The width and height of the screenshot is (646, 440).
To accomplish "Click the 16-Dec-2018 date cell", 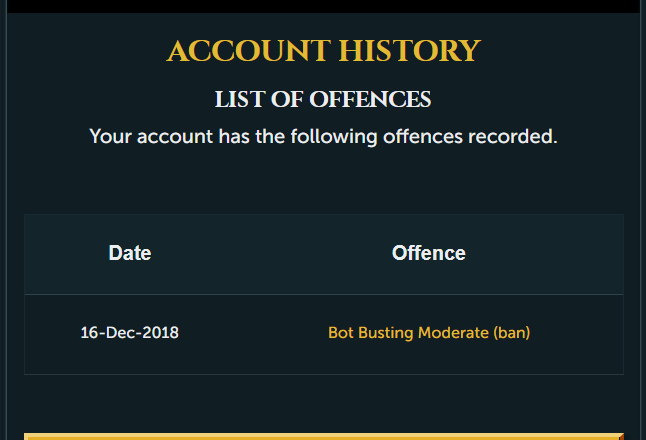I will (129, 333).
